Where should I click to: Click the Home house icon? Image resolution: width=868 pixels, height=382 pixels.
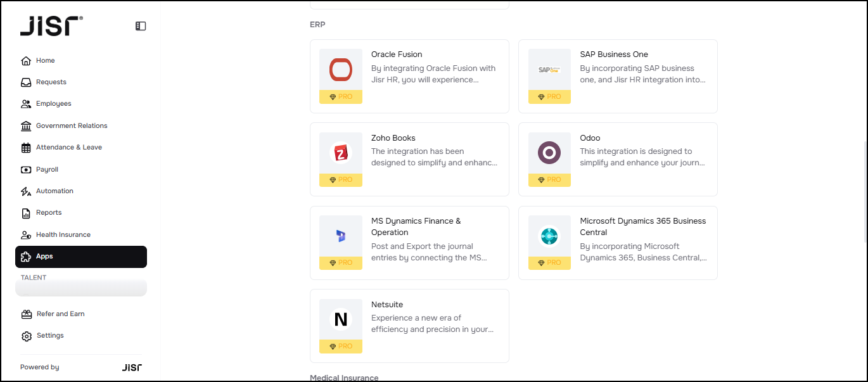[x=26, y=61]
